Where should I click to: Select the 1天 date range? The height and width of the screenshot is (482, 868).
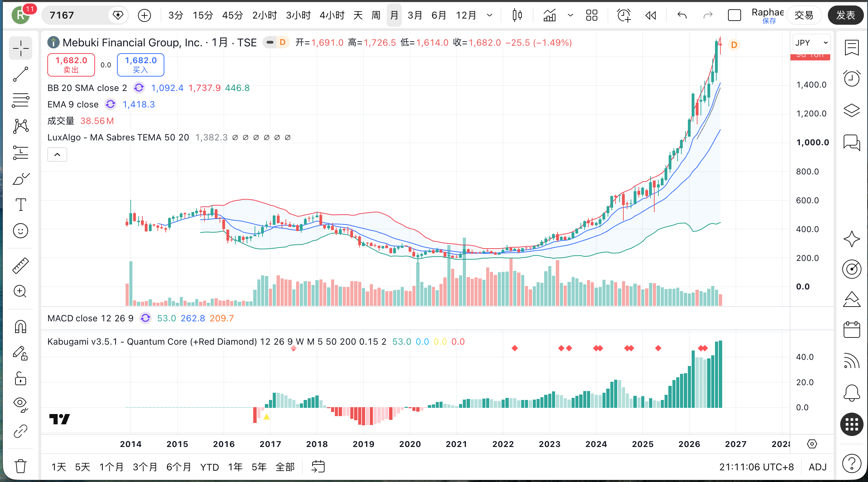click(x=59, y=467)
